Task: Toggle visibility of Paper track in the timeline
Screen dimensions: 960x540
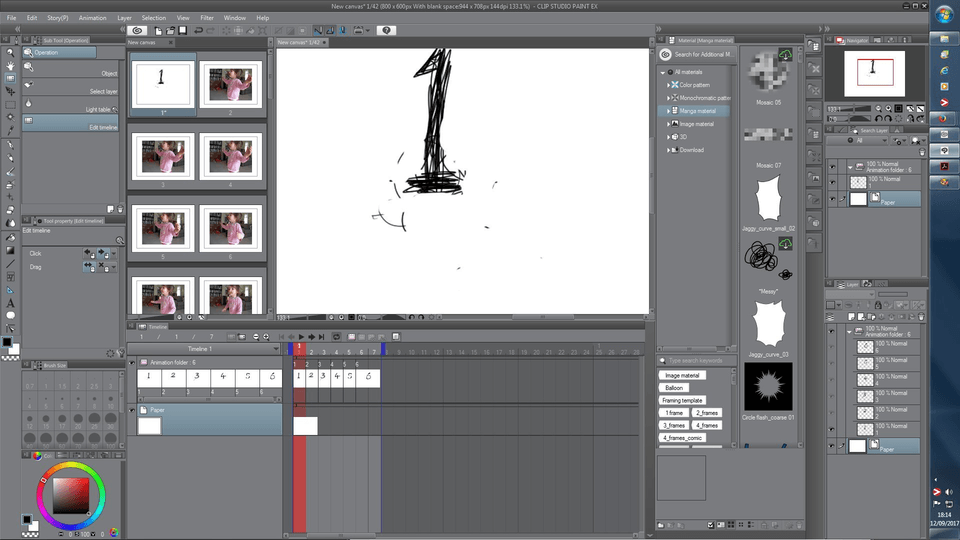Action: pos(132,410)
